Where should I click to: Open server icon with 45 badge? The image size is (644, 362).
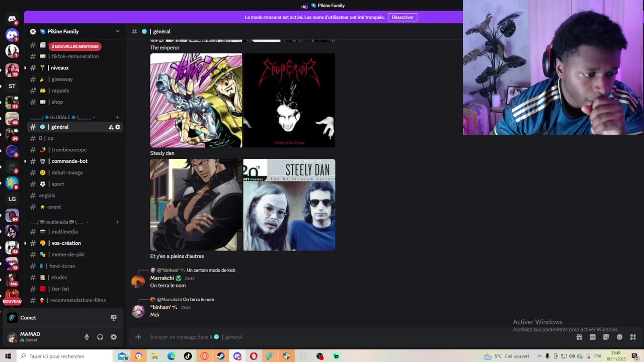(x=12, y=118)
